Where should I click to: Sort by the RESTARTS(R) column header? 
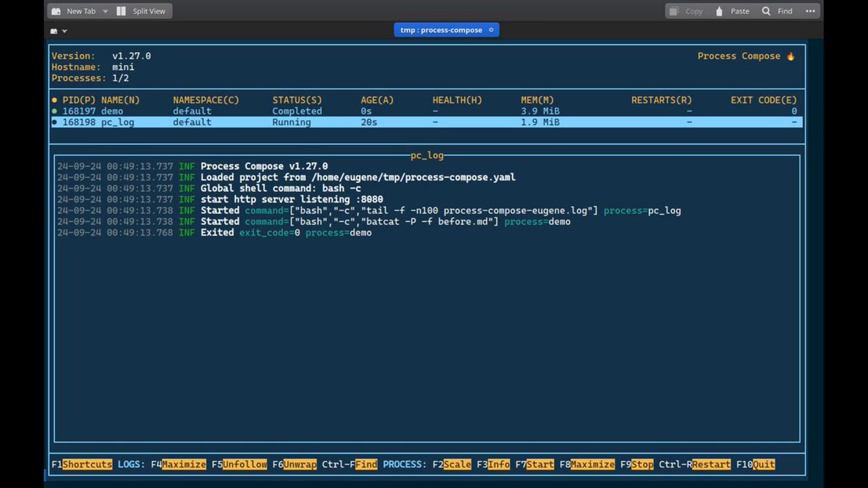pos(661,100)
